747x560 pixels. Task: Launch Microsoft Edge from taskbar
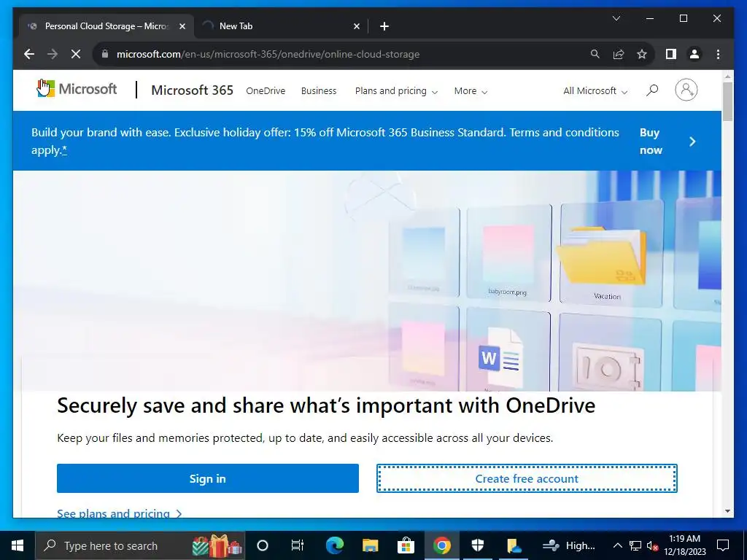tap(334, 545)
